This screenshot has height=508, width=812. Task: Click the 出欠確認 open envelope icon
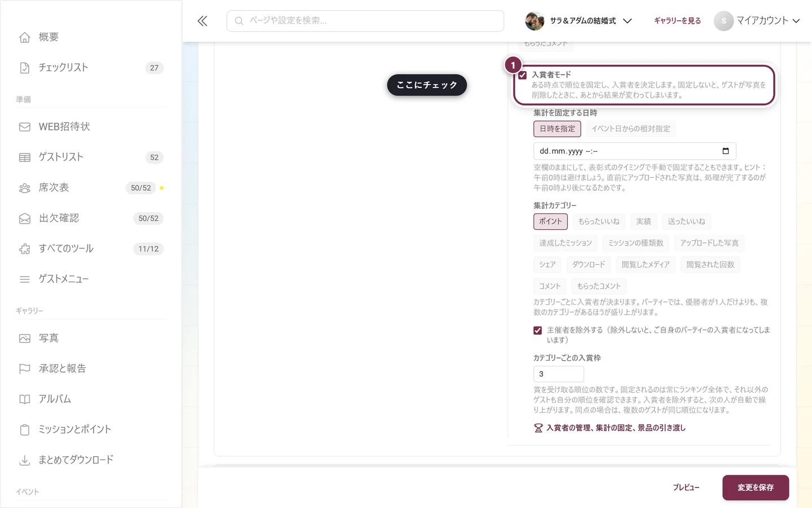25,218
